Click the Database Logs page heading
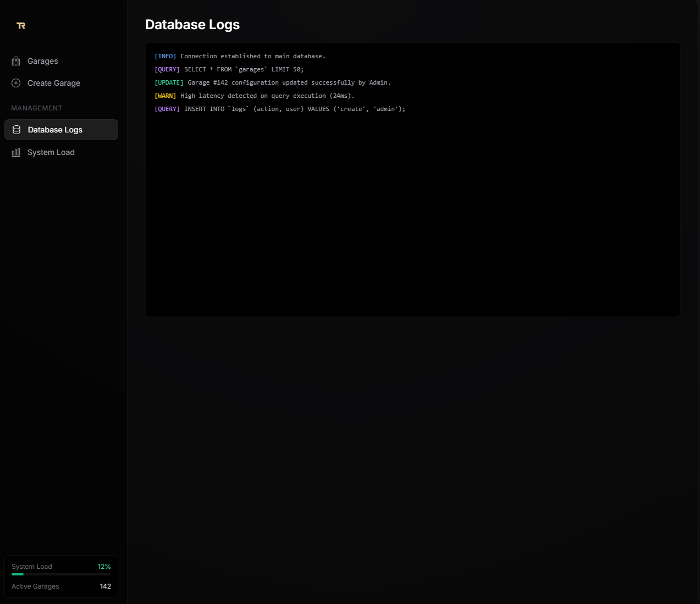Image resolution: width=700 pixels, height=604 pixels. [192, 25]
